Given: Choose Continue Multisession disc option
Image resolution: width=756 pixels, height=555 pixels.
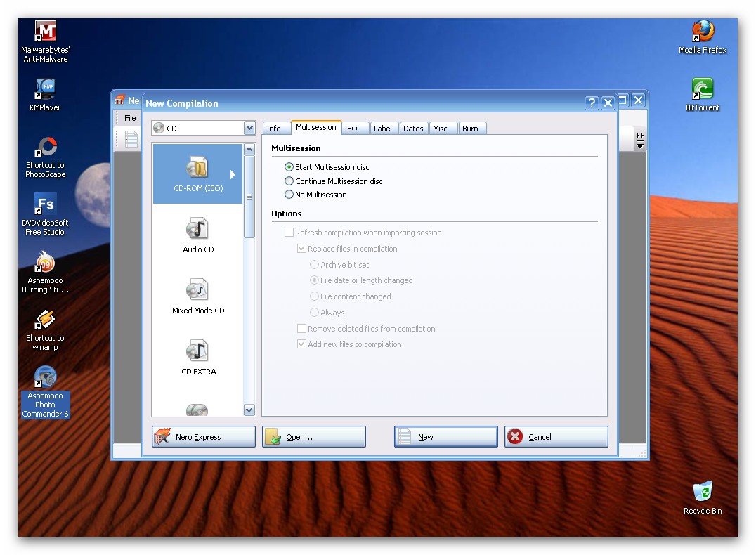Looking at the screenshot, I should [289, 181].
